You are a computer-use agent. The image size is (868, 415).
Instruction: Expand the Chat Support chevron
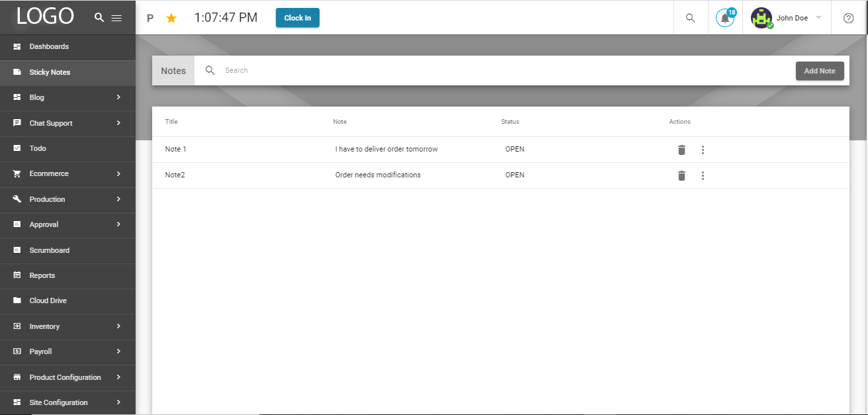tap(118, 123)
